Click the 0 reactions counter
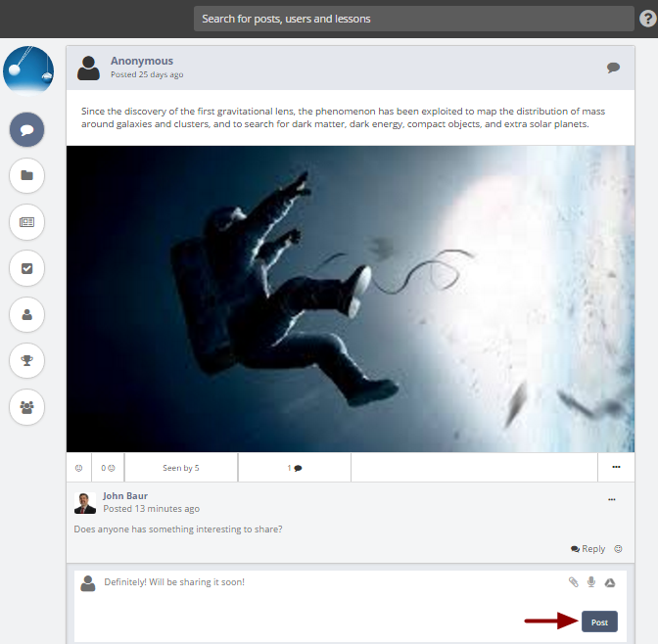The width and height of the screenshot is (658, 644). pos(108,468)
